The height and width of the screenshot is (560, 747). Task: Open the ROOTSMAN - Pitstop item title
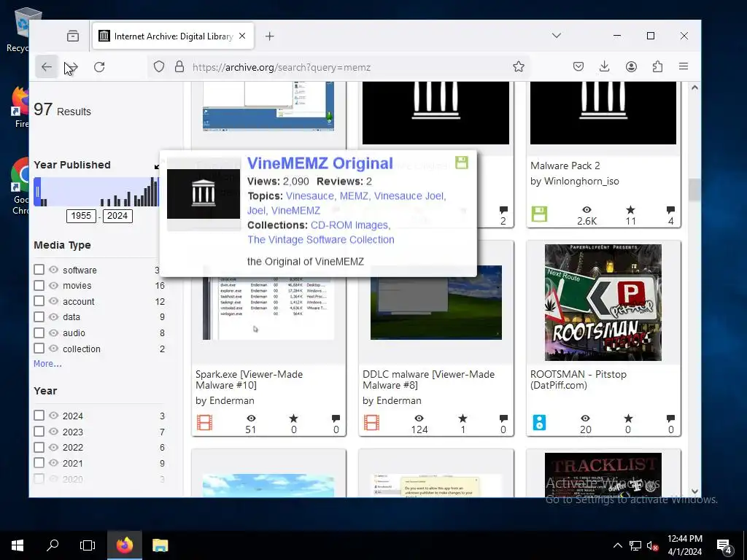(578, 379)
